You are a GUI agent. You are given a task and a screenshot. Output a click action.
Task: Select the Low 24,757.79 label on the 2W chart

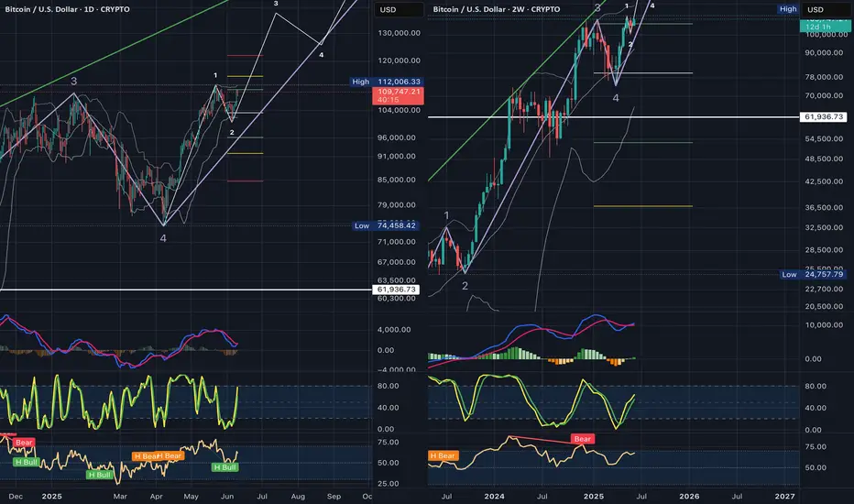click(813, 274)
